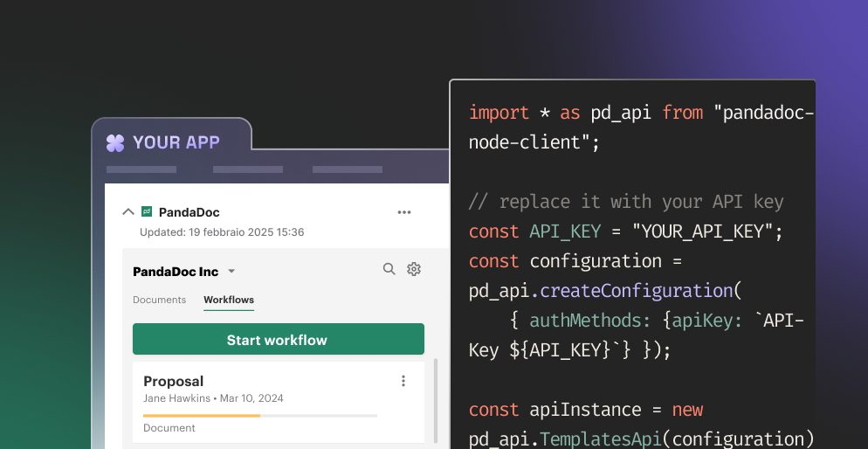Click the third placeholder nav bar item
This screenshot has height=449, width=868.
click(348, 169)
